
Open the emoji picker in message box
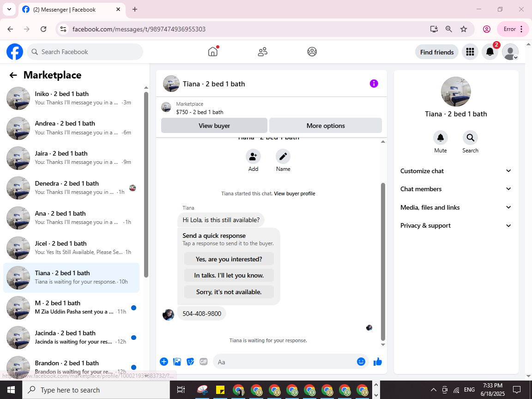pos(361,362)
